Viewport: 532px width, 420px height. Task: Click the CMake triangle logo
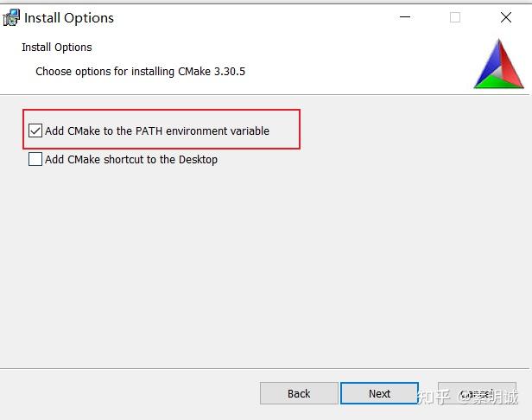point(499,65)
